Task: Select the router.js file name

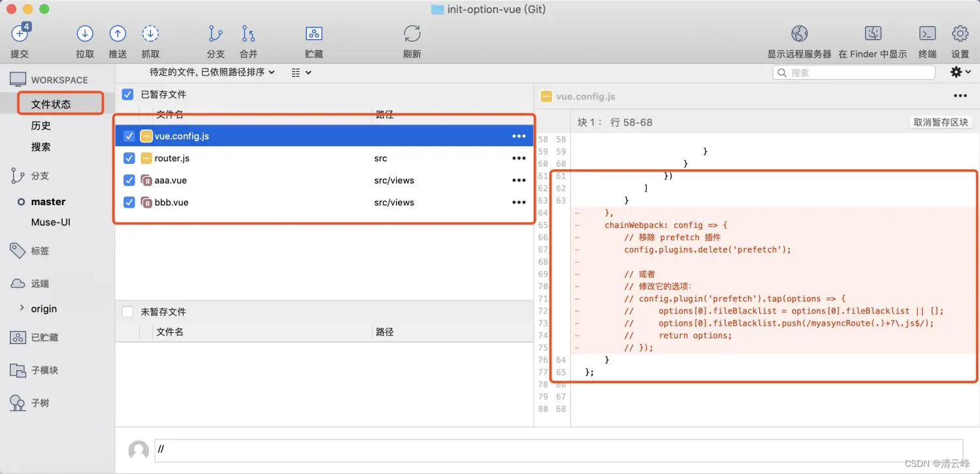Action: click(172, 158)
